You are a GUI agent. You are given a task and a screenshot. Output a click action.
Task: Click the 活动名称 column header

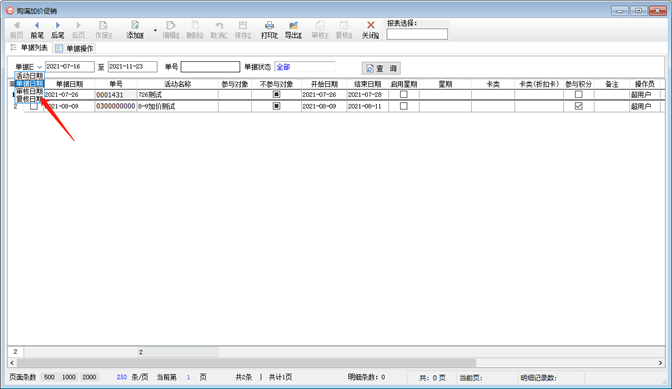click(177, 84)
